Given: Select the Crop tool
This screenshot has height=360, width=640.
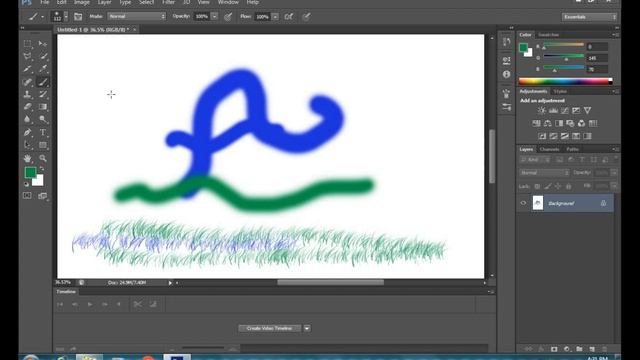Looking at the screenshot, I should click(27, 69).
